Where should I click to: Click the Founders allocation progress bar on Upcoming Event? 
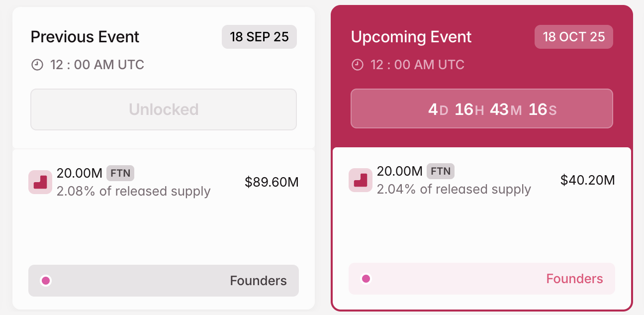click(x=481, y=279)
